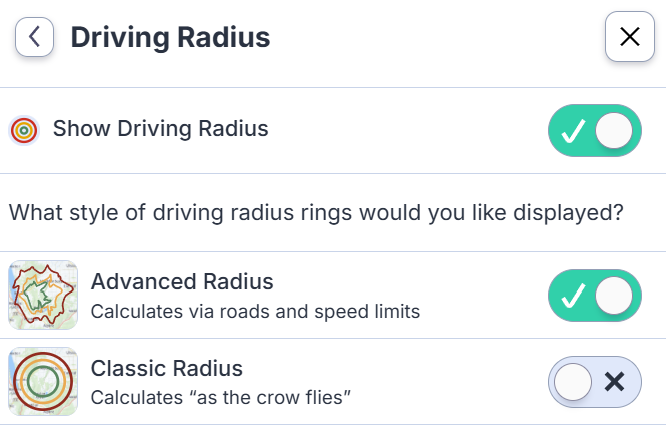
Task: Select the Classic Radius circles thumbnail
Action: pyautogui.click(x=43, y=381)
